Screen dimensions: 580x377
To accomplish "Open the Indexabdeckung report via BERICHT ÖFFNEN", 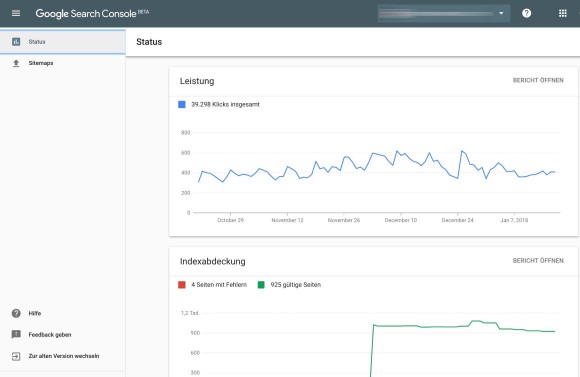I will (538, 261).
